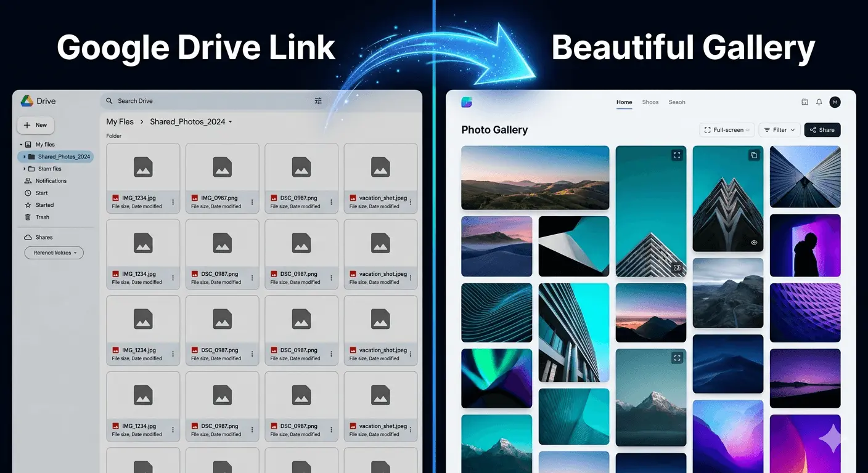Click the New button in Drive
Screen dimensions: 868x473
(36, 125)
